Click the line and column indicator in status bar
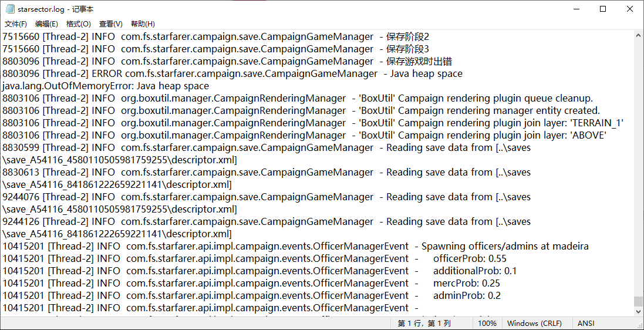The width and height of the screenshot is (644, 330). click(x=424, y=324)
